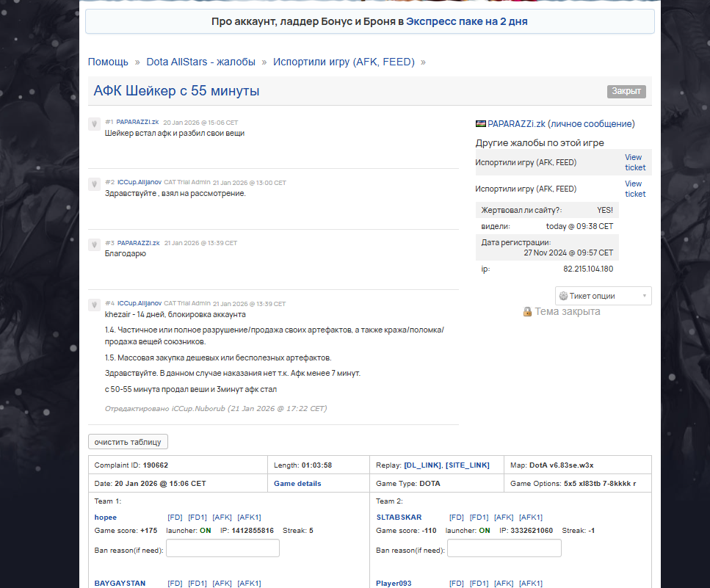Click the first View ticket link
710x588 pixels.
(635, 162)
